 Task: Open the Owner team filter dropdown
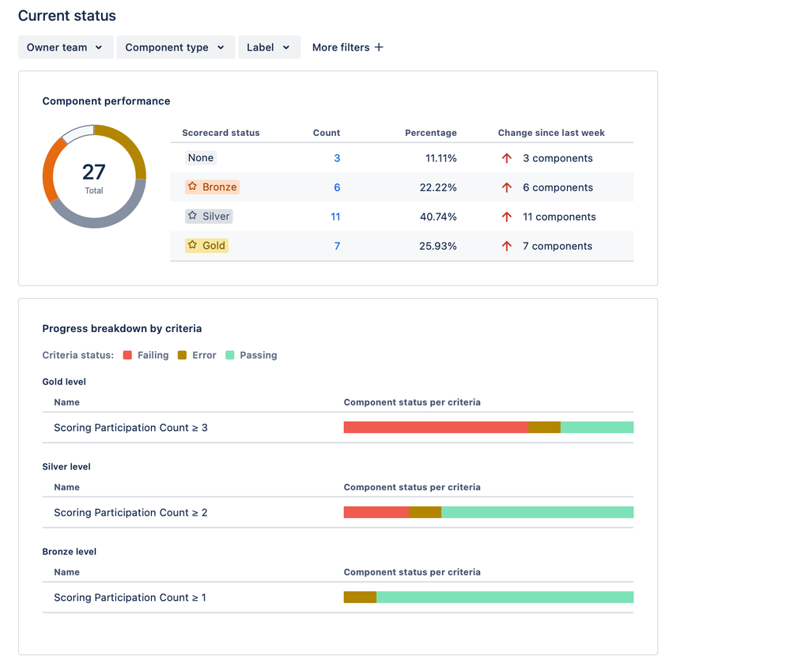tap(66, 47)
